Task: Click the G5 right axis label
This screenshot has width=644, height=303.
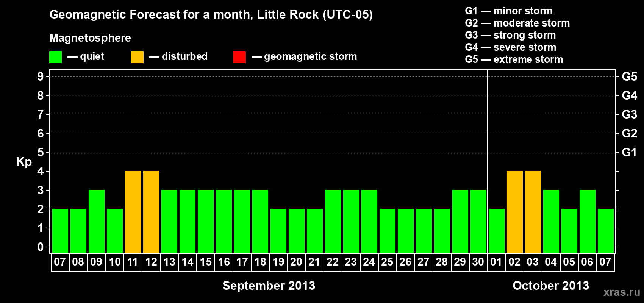Action: pos(630,77)
